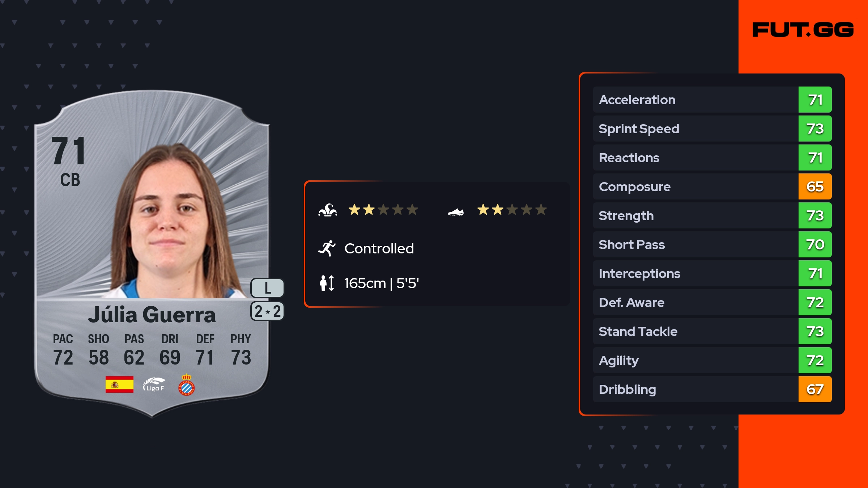Viewport: 868px width, 488px height.
Task: Click the 165cm | 5'5' height text
Action: point(381,283)
